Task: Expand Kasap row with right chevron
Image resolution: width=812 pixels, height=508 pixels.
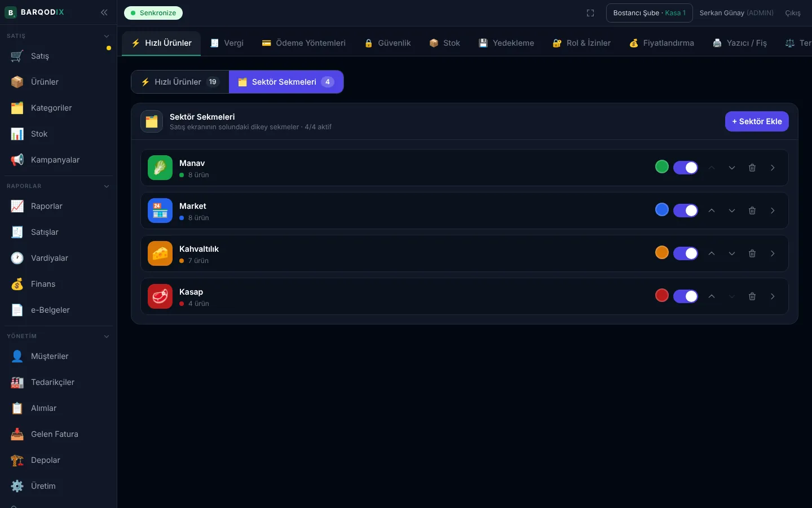Action: coord(773,296)
